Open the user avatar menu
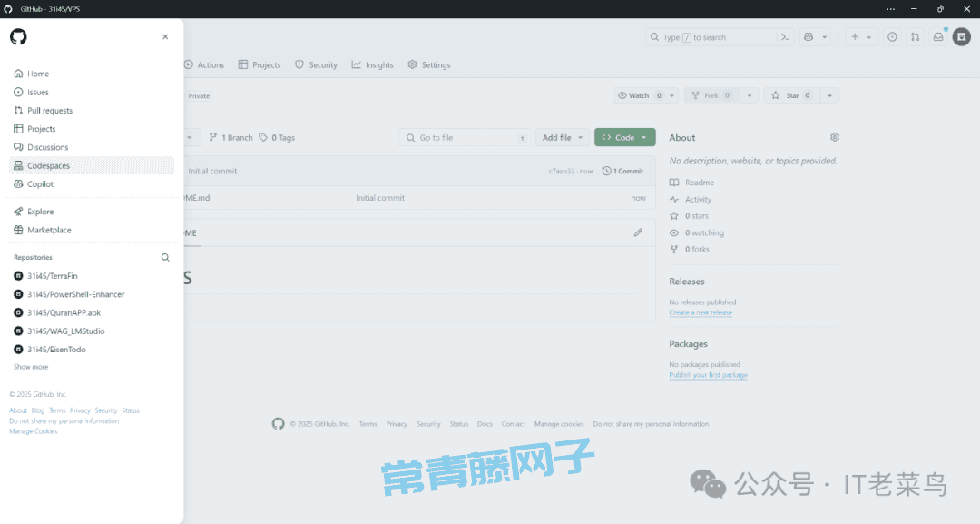980x524 pixels. (962, 37)
